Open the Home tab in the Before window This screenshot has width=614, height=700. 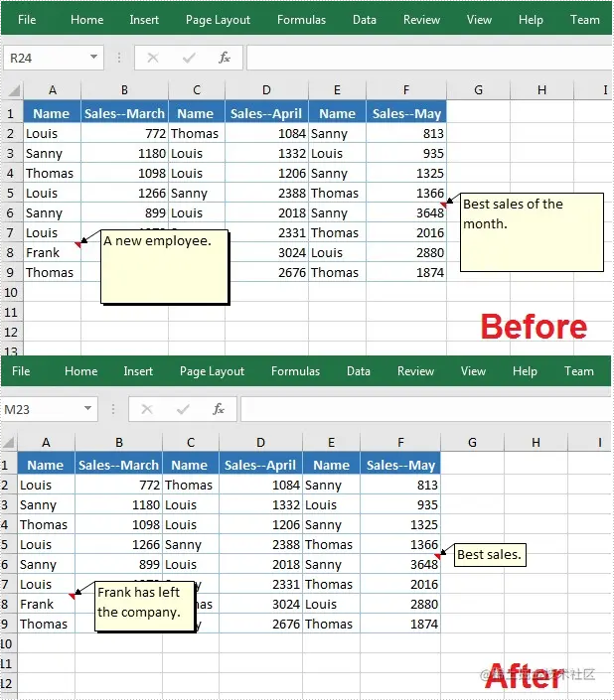(x=86, y=20)
